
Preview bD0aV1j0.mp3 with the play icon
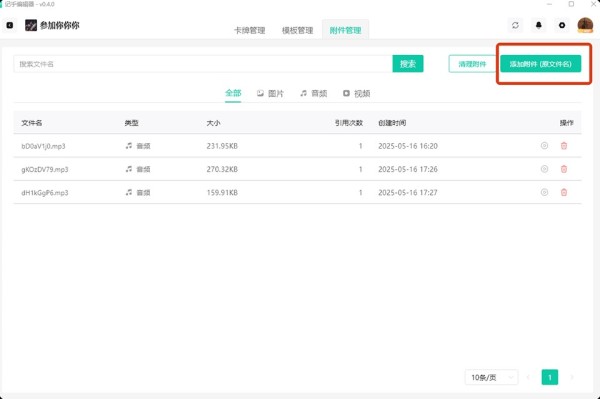point(544,145)
